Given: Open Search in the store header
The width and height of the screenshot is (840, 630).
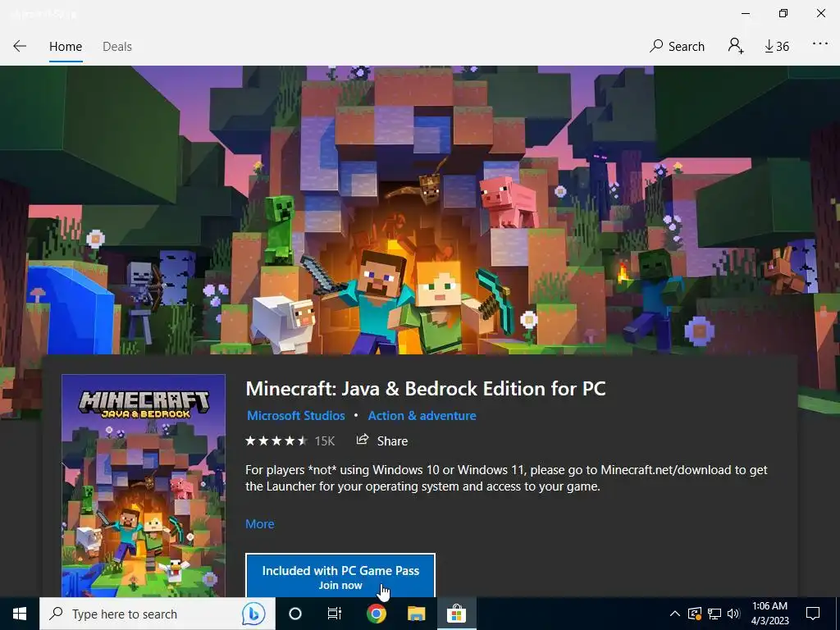Looking at the screenshot, I should (677, 47).
